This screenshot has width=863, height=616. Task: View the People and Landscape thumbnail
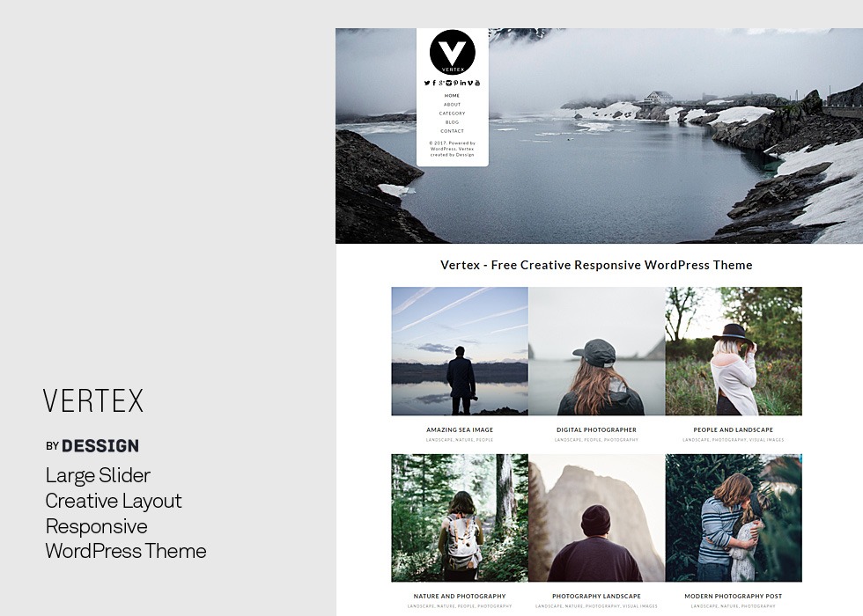733,351
